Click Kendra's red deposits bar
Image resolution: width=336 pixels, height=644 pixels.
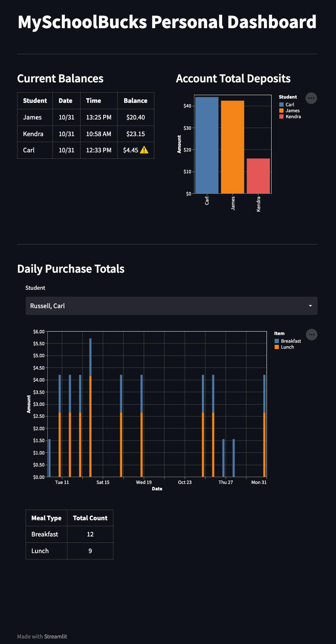click(x=258, y=176)
